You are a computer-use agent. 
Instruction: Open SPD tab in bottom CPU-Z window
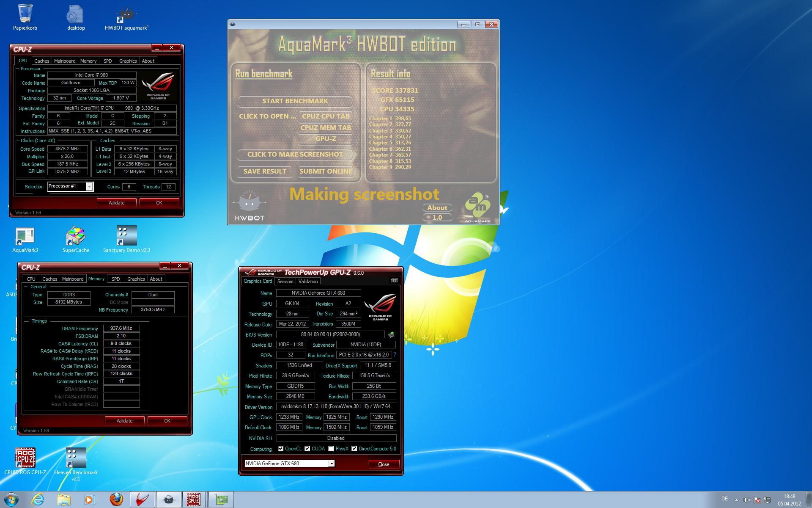pyautogui.click(x=115, y=279)
